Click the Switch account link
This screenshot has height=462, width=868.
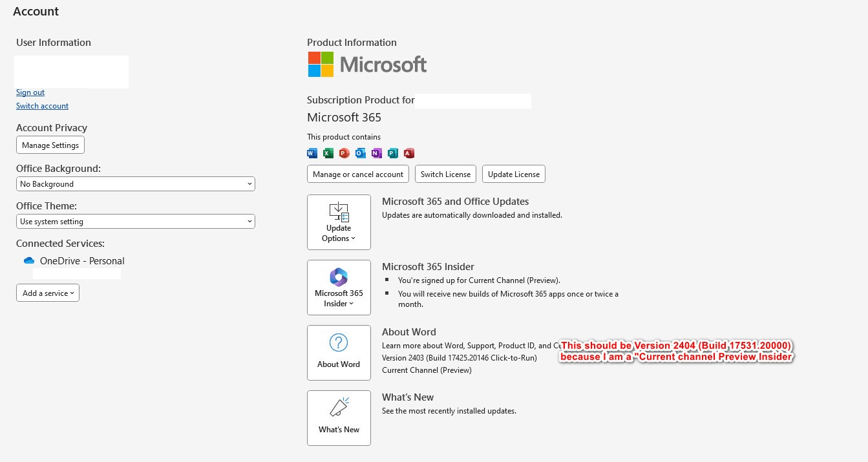point(42,106)
